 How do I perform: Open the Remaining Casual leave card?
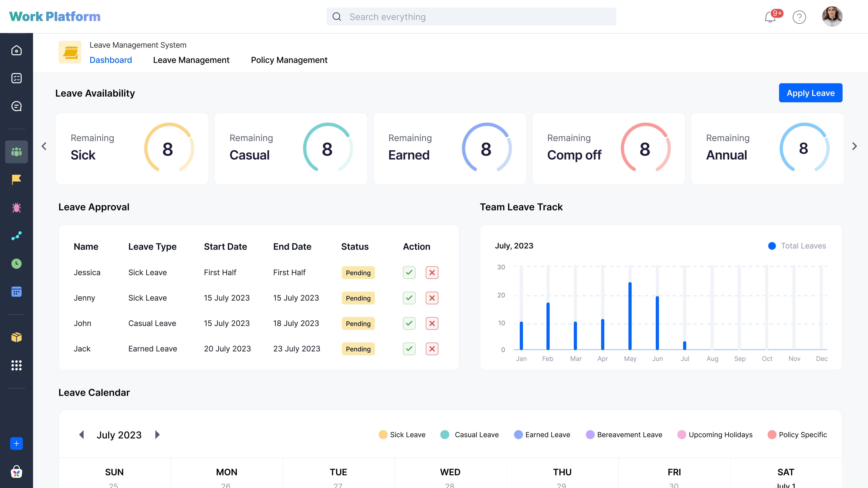tap(291, 149)
